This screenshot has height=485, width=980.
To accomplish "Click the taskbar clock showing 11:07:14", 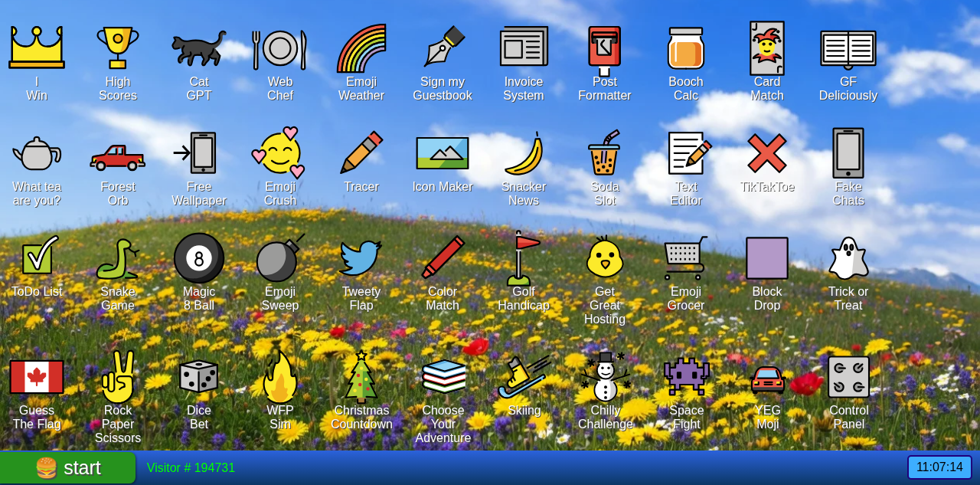I will [x=939, y=467].
